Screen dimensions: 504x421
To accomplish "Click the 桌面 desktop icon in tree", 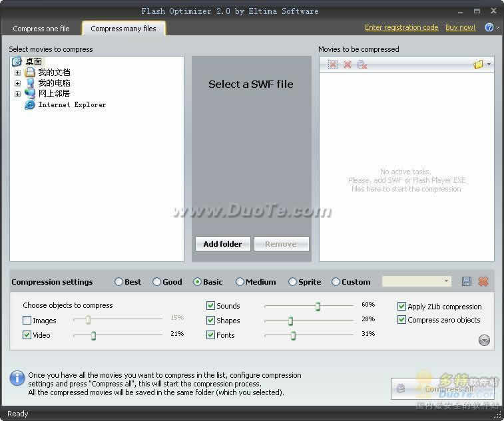I will coord(17,61).
